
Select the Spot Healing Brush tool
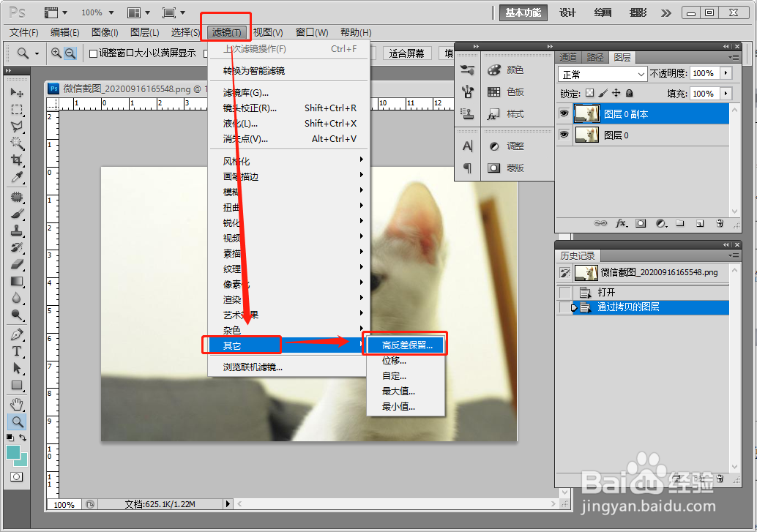click(17, 197)
